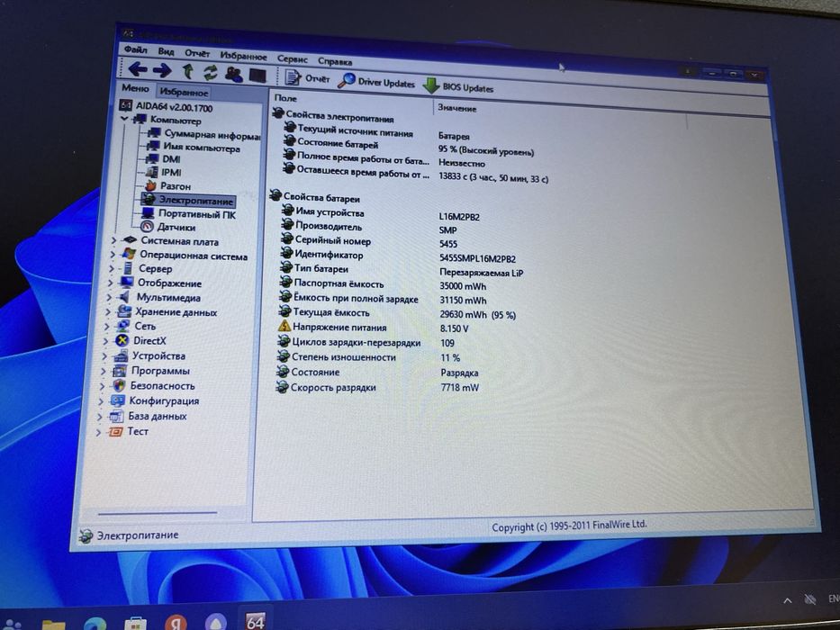Image resolution: width=840 pixels, height=630 pixels.
Task: Expand the Сервер node
Action: pyautogui.click(x=112, y=268)
